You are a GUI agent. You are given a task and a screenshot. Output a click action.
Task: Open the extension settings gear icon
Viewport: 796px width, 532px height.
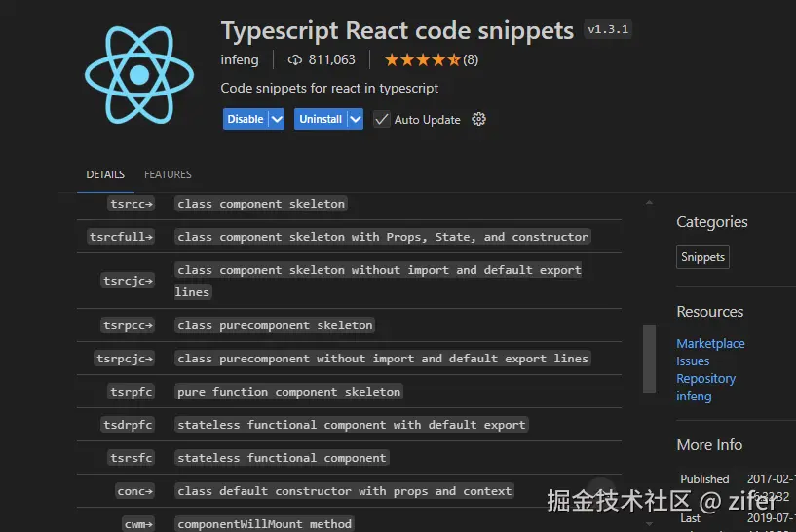coord(478,119)
